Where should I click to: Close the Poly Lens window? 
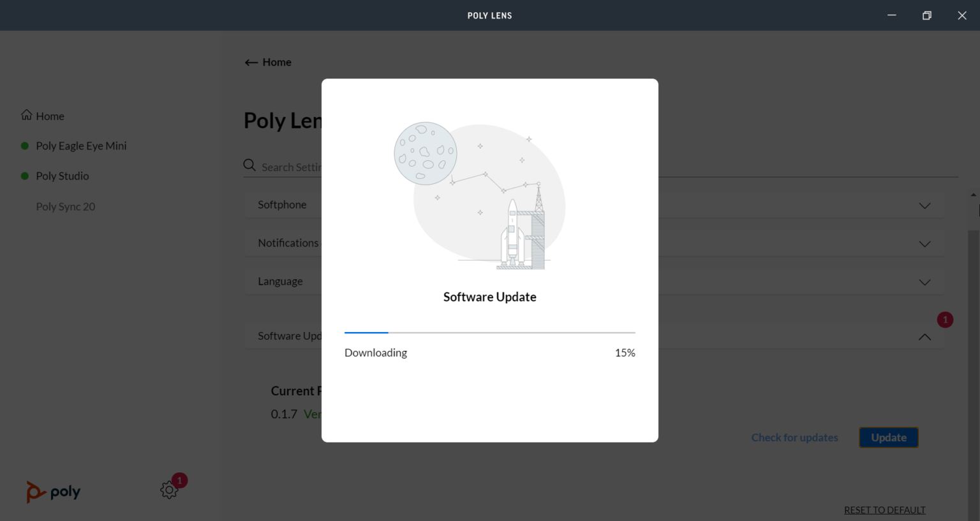962,15
